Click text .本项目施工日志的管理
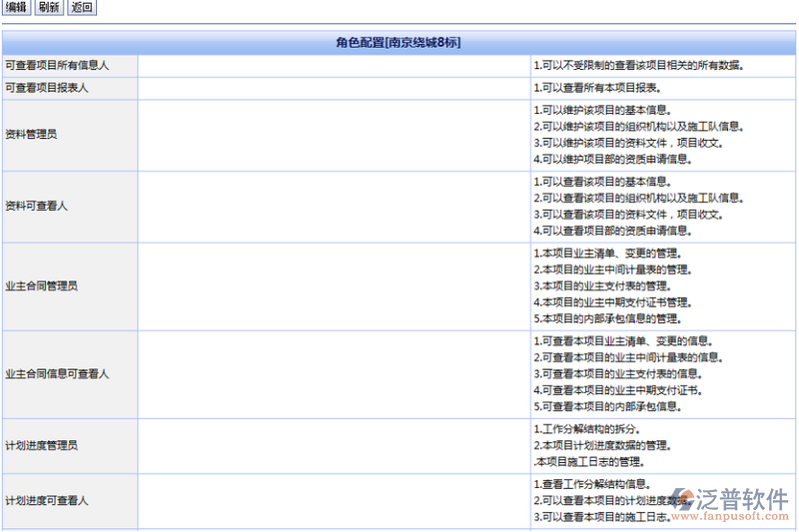 [x=589, y=462]
